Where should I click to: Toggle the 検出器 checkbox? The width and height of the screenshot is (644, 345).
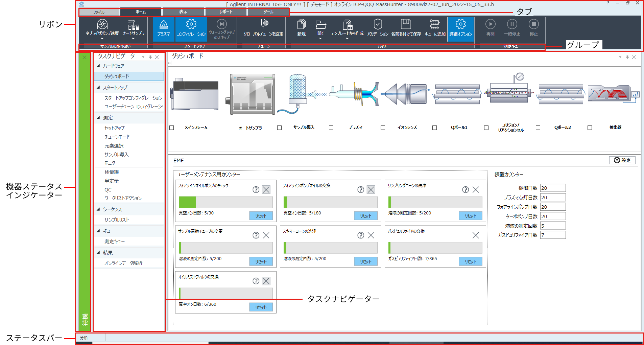pyautogui.click(x=590, y=128)
